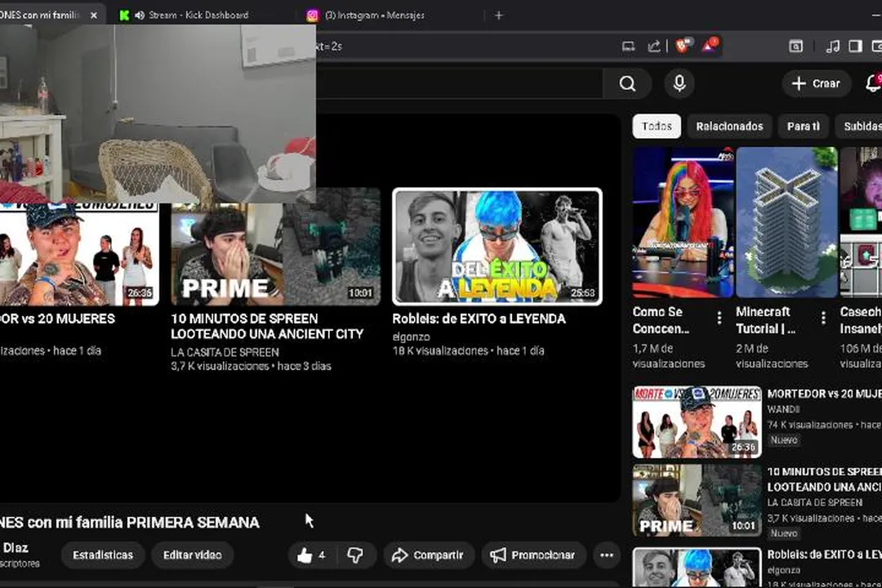Viewport: 882px width, 588px height.
Task: Click sidebar title 'MORTEDOR vs 20 MUJE...'
Action: click(824, 394)
